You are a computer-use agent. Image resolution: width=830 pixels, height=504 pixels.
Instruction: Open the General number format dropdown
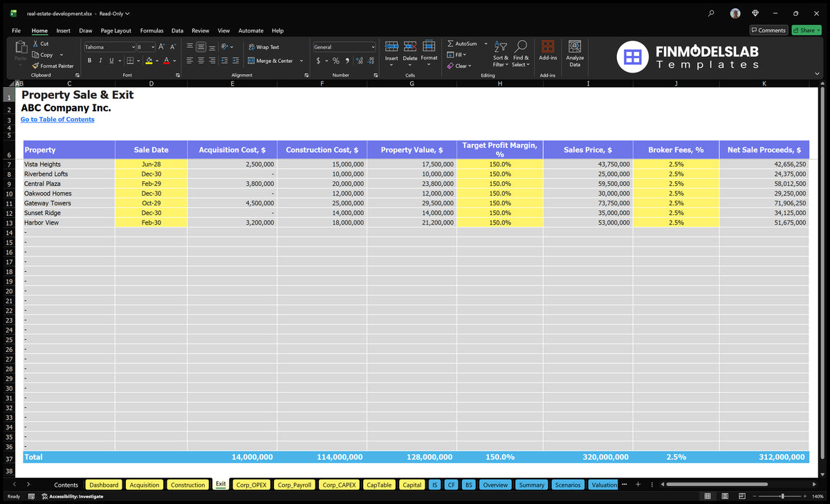coord(373,47)
